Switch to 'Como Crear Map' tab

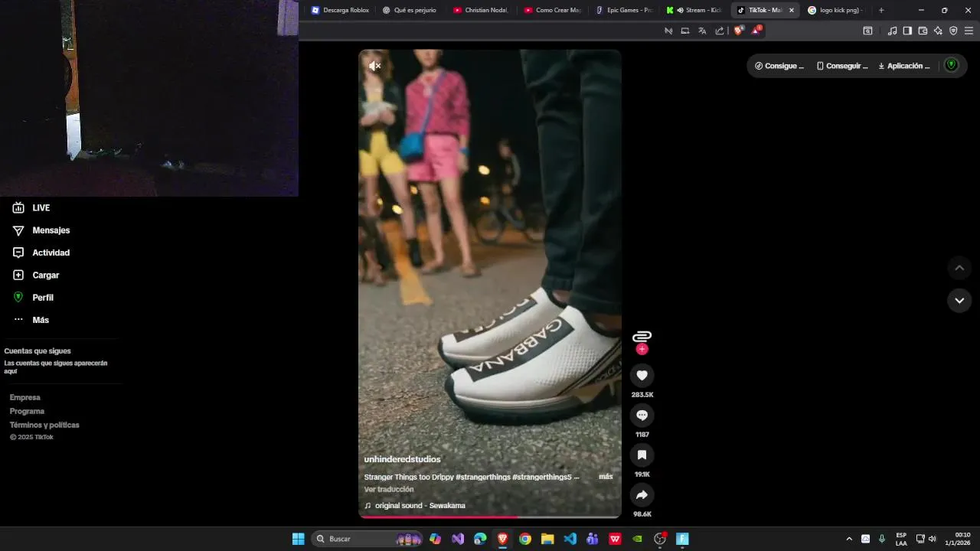coord(552,10)
